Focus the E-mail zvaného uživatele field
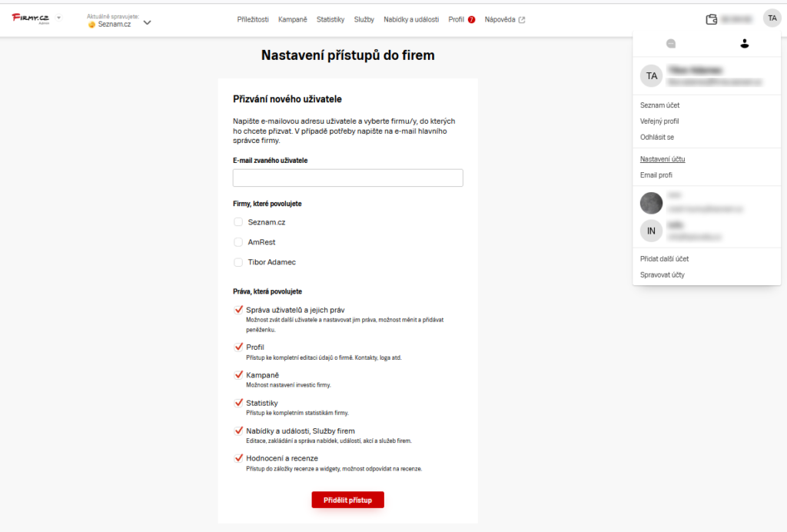This screenshot has height=532, width=787. coord(347,178)
